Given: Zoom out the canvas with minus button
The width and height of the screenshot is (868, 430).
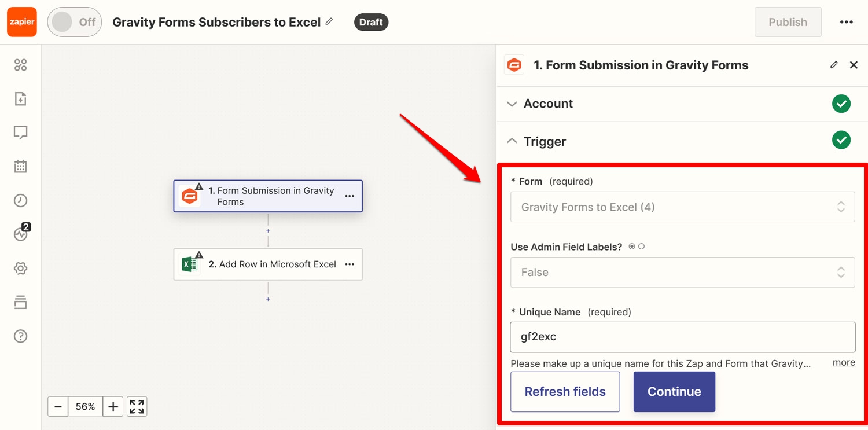Looking at the screenshot, I should (x=58, y=406).
